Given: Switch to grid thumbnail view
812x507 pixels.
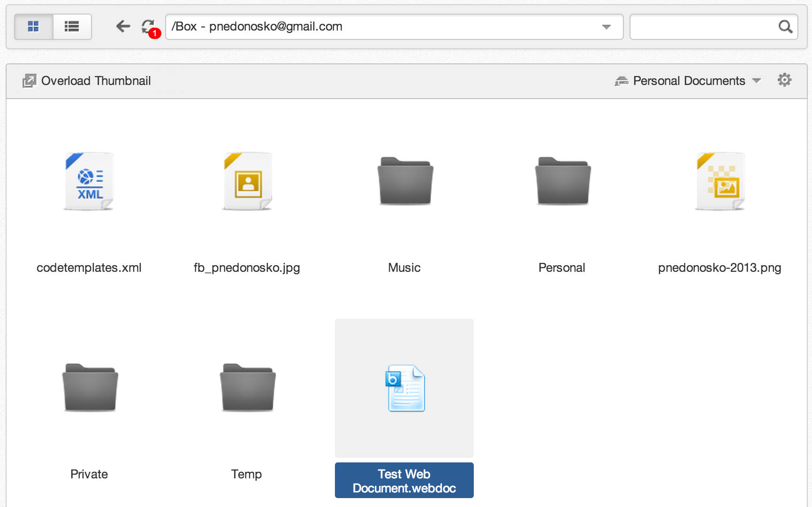Looking at the screenshot, I should [33, 27].
